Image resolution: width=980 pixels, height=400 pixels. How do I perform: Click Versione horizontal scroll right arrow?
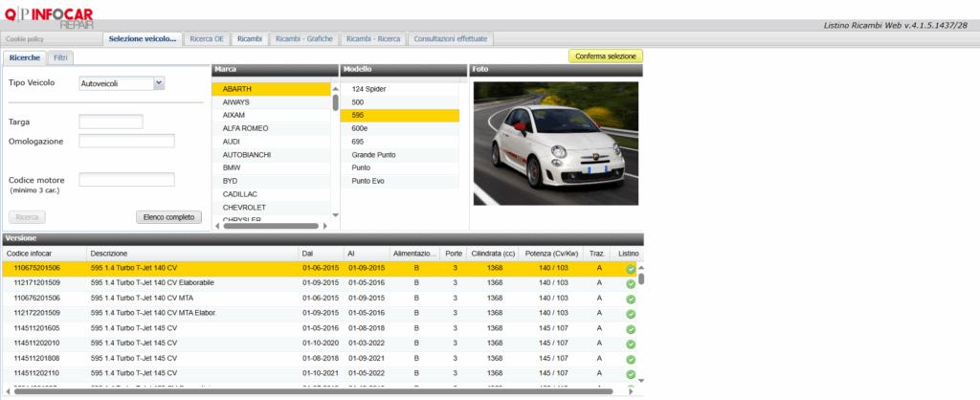(631, 392)
